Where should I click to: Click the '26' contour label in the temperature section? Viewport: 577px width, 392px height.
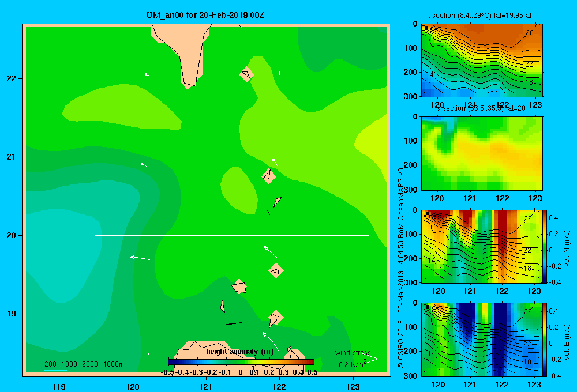click(530, 33)
